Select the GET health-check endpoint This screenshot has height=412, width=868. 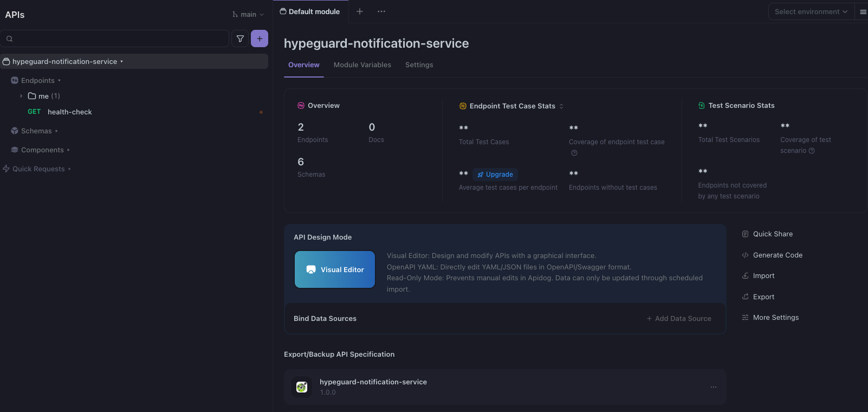[69, 112]
